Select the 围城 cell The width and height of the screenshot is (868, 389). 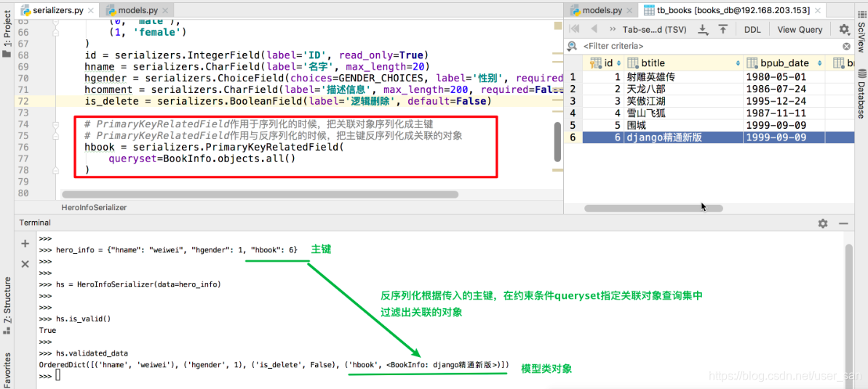point(684,125)
